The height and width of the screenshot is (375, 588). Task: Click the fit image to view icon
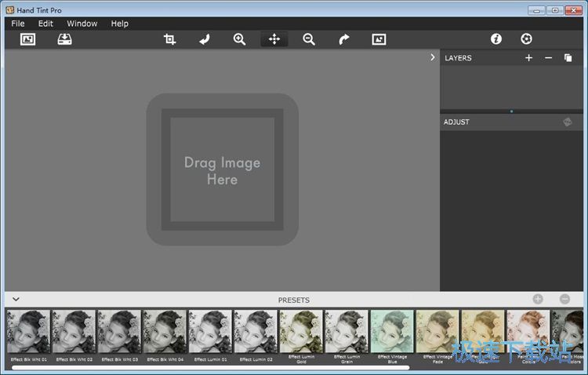coord(379,39)
